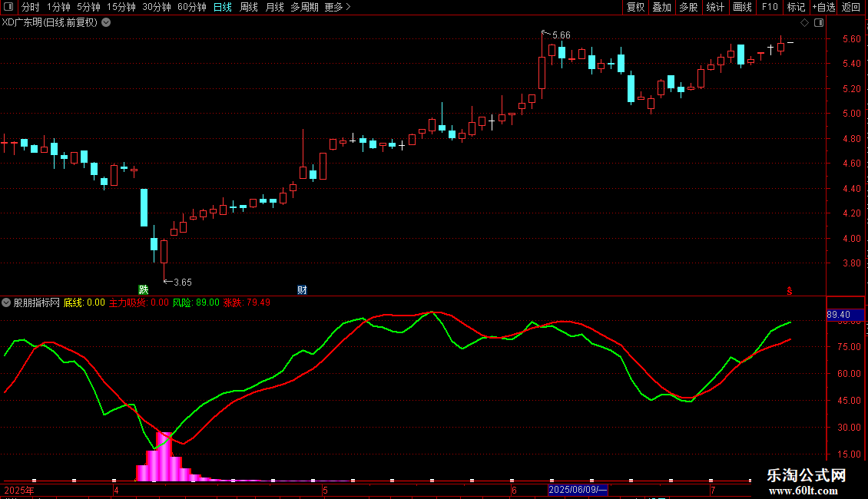
Task: Toggle the right side panel icon
Action: [819, 23]
